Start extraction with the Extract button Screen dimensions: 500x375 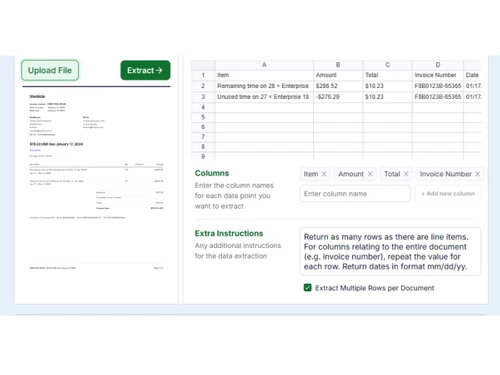pos(145,70)
